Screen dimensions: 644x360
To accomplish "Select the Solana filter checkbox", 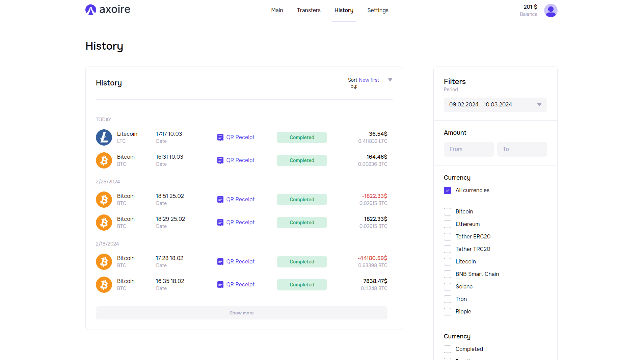I will tap(448, 287).
